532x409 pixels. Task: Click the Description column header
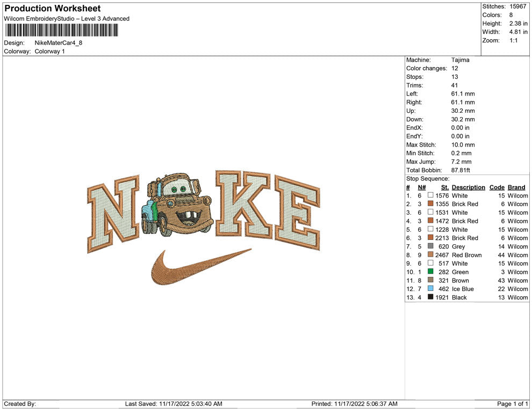point(469,187)
